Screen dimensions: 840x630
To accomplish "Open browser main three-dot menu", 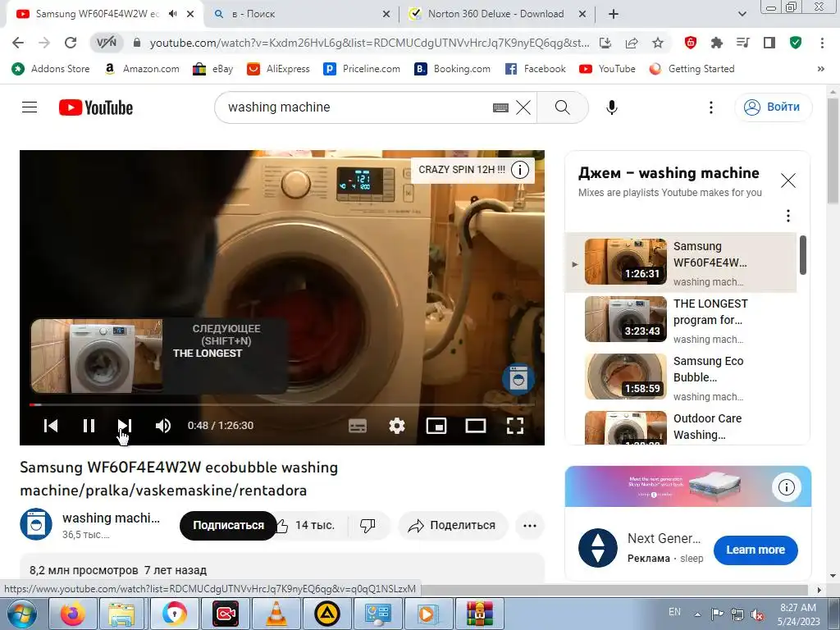I will coord(822,43).
